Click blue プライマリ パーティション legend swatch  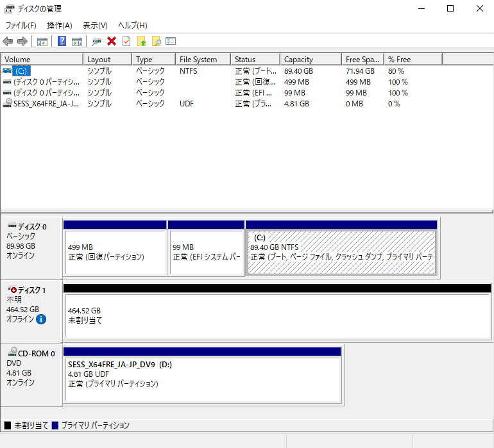click(x=55, y=426)
